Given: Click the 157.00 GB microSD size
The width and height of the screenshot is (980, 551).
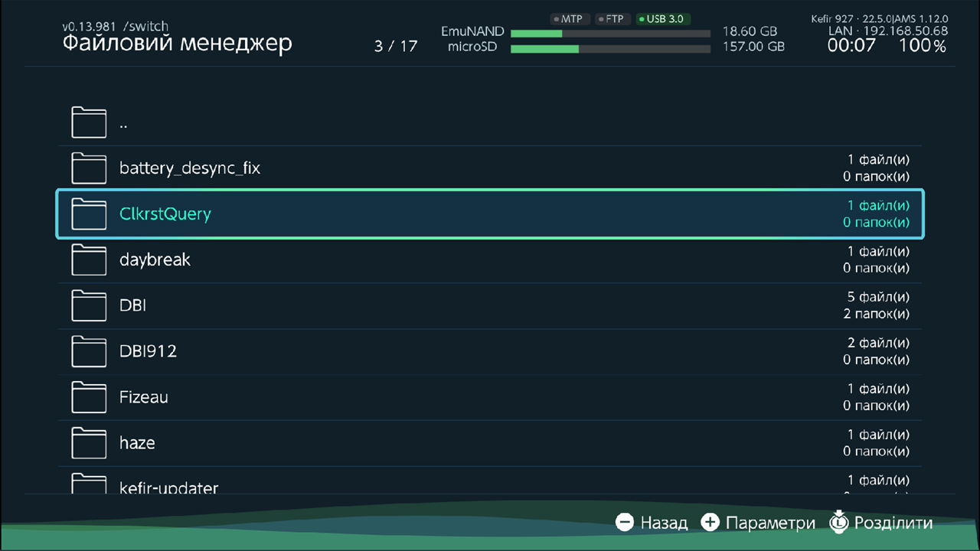Looking at the screenshot, I should point(753,47).
